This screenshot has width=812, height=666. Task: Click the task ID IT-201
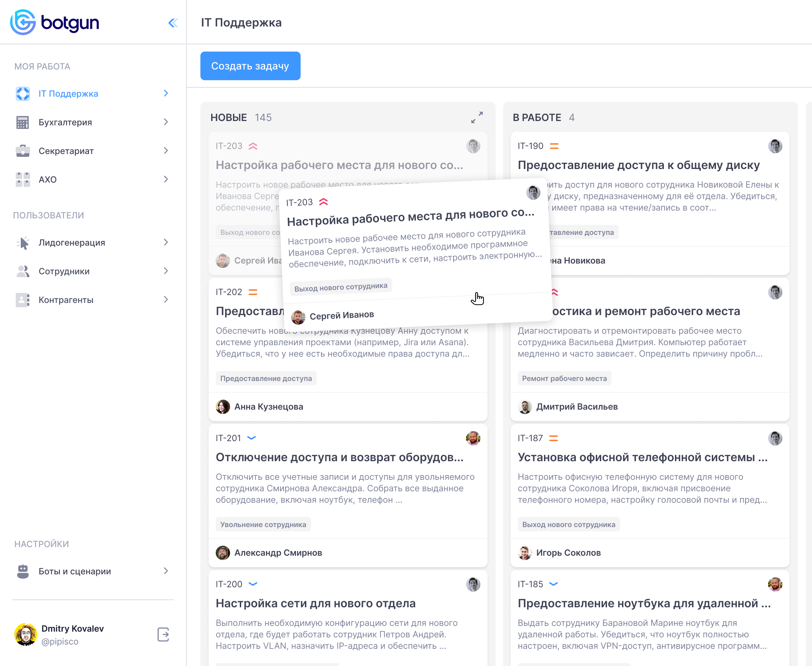coord(228,438)
